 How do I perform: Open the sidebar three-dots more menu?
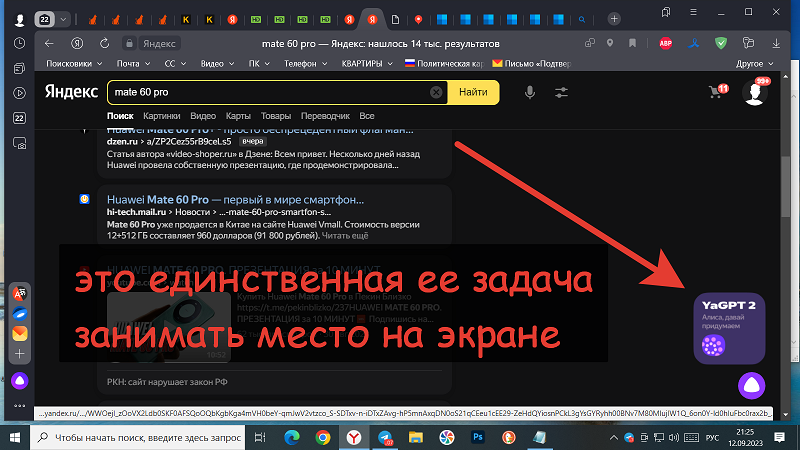(19, 406)
